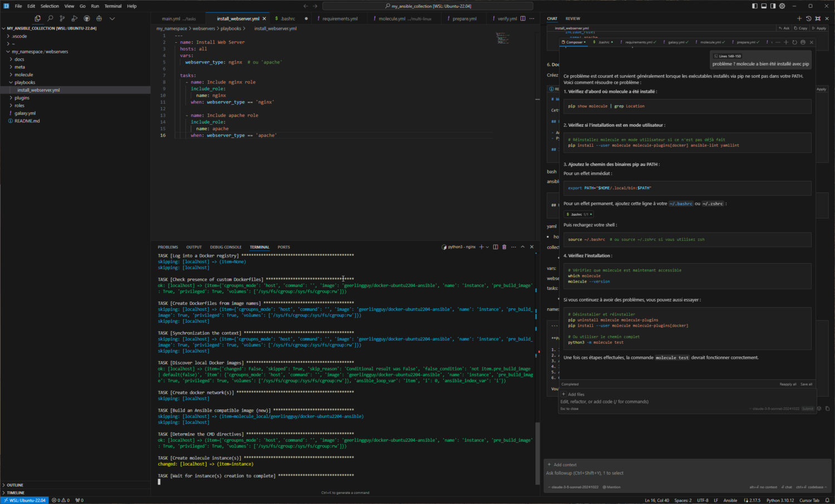Screen dimensions: 835x504
Task: Switch to PROBLEMS panel tab
Action: click(168, 247)
